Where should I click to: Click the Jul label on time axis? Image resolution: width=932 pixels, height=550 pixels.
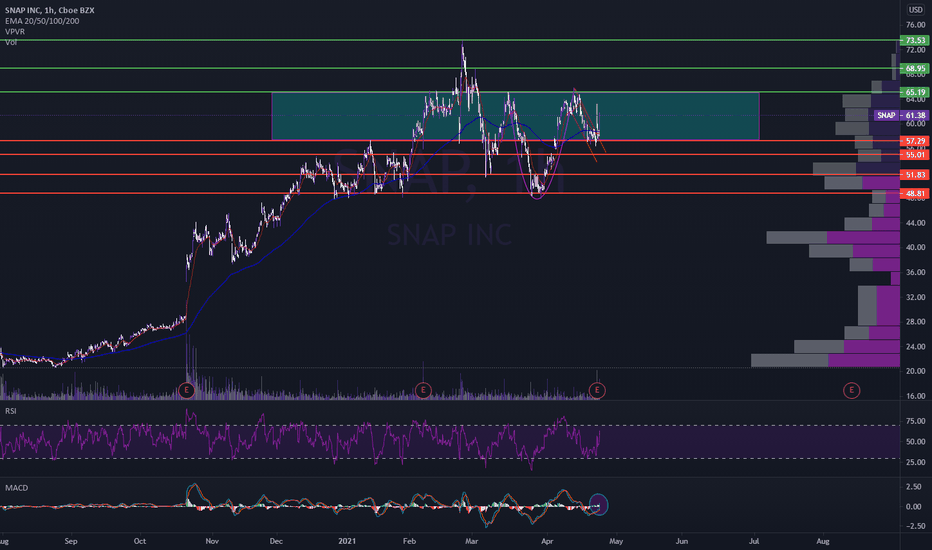coord(754,541)
